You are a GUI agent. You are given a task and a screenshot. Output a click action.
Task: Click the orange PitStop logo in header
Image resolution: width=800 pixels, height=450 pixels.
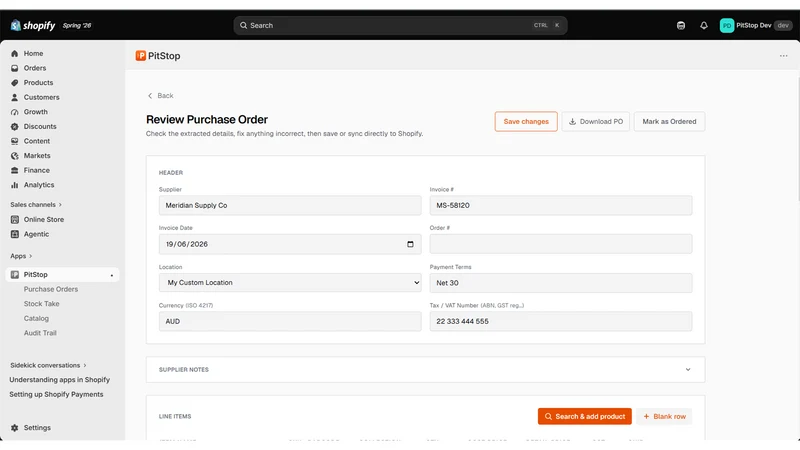point(141,56)
